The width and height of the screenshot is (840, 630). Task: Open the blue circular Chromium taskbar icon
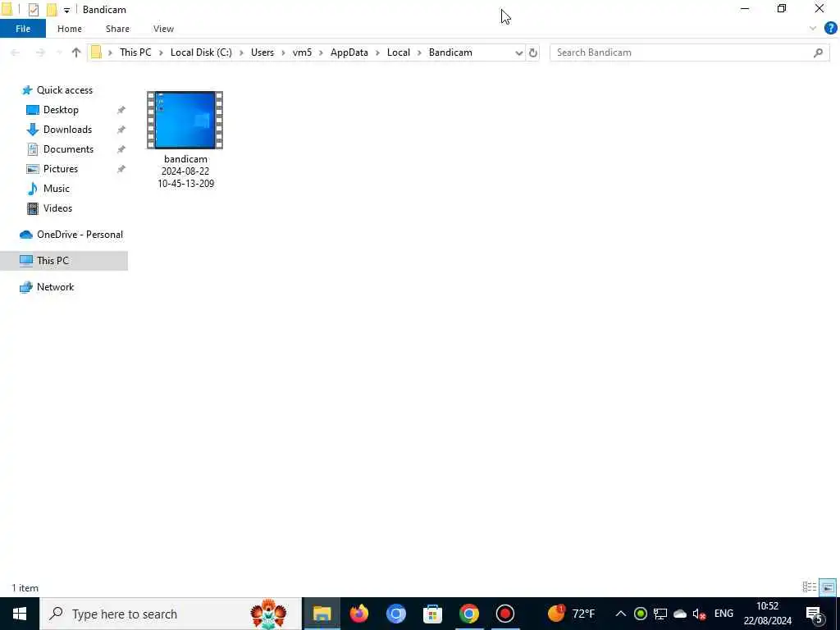pyautogui.click(x=396, y=614)
